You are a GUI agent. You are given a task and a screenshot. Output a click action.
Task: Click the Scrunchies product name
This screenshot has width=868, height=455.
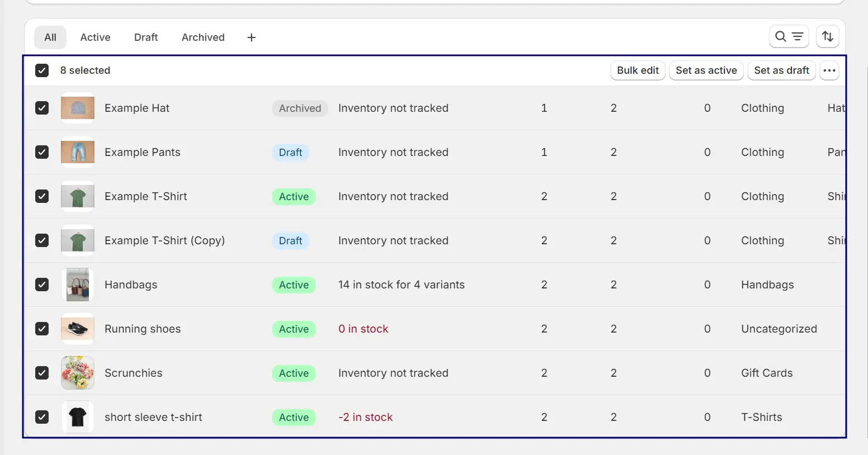point(134,373)
